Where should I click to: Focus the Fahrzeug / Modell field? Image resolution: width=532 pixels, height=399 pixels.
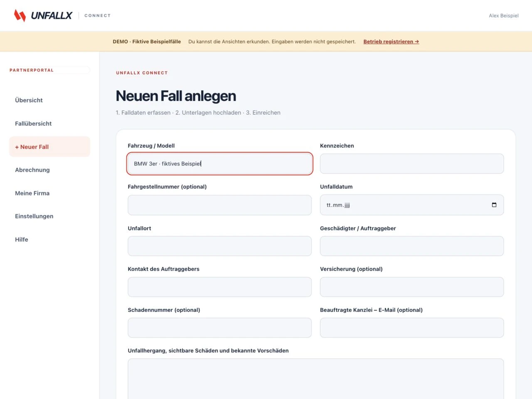click(219, 164)
